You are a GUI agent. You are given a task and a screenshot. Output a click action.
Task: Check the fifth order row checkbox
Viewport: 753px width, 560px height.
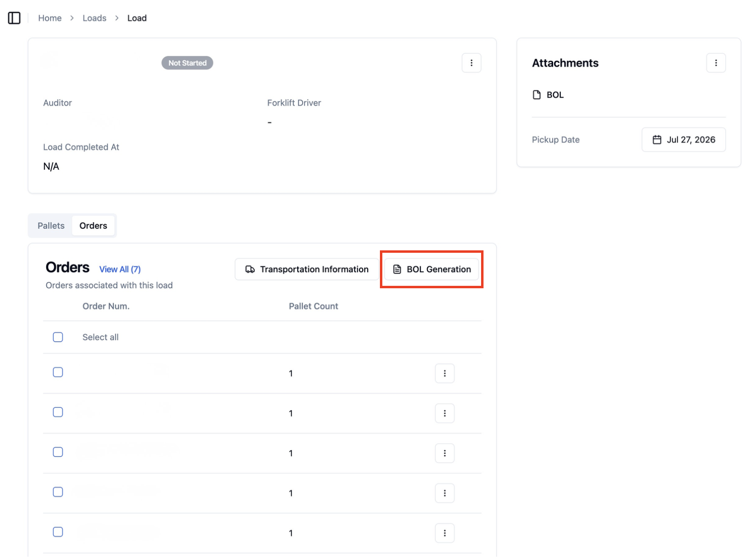[x=58, y=532]
